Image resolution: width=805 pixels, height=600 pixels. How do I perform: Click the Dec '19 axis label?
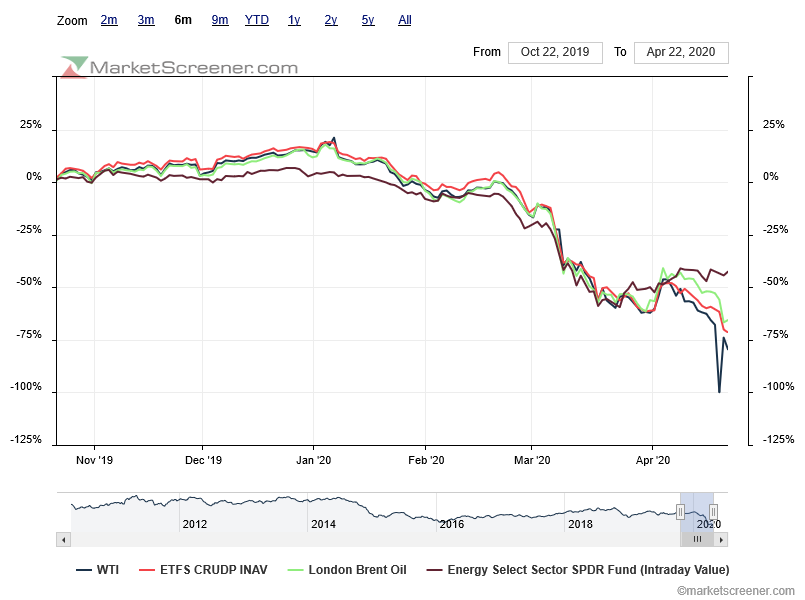click(x=203, y=460)
